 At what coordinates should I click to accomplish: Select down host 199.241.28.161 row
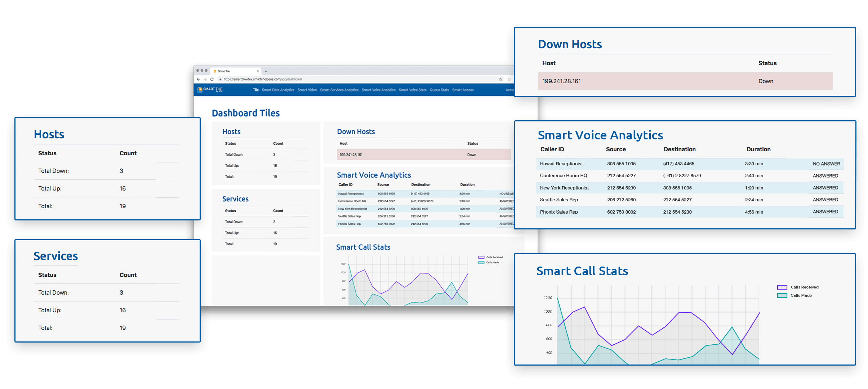(685, 81)
